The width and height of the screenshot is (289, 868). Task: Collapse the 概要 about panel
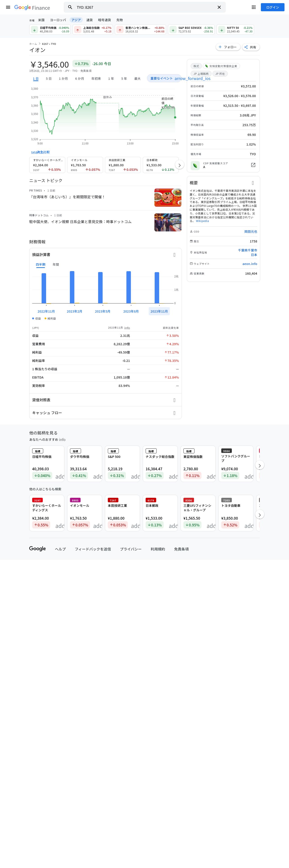click(x=253, y=183)
